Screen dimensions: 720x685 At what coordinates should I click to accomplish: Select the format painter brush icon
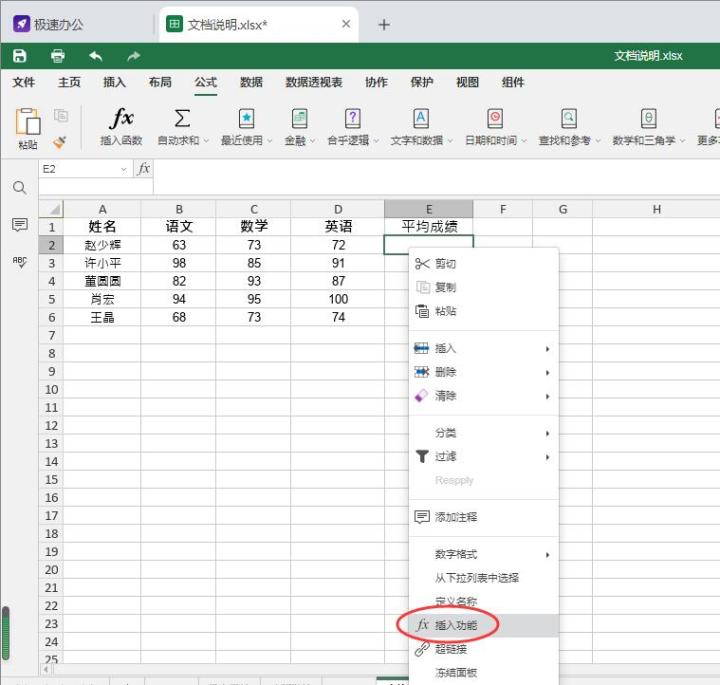pyautogui.click(x=60, y=142)
